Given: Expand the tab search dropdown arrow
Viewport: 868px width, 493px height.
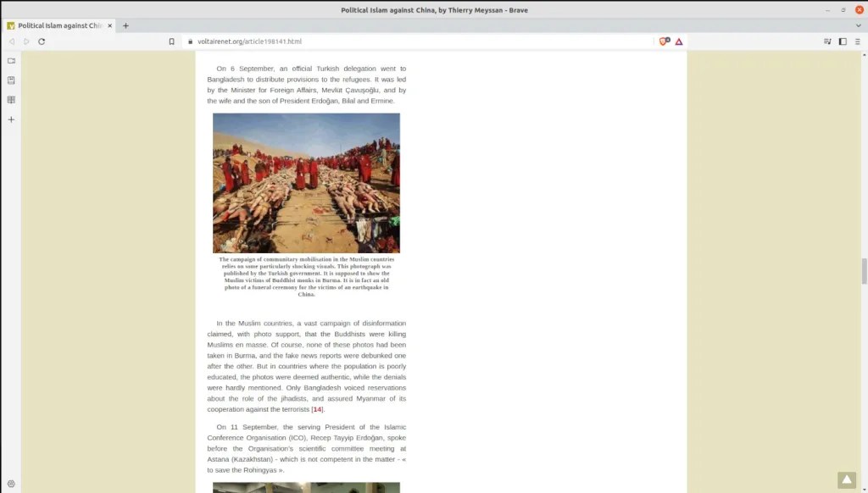Looking at the screenshot, I should pos(859,25).
